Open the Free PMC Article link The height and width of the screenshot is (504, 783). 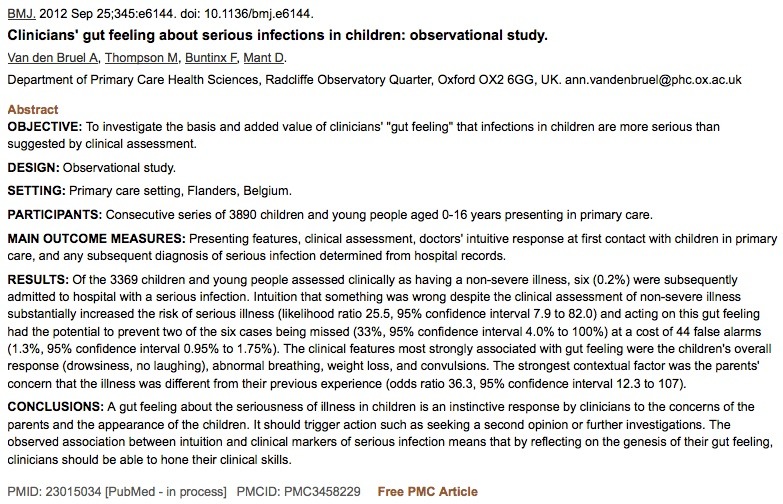coord(427,492)
